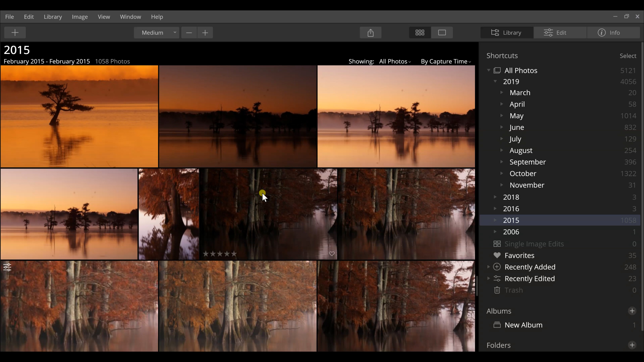Select the Medium thumbnail size dropdown
The image size is (644, 362).
point(157,33)
